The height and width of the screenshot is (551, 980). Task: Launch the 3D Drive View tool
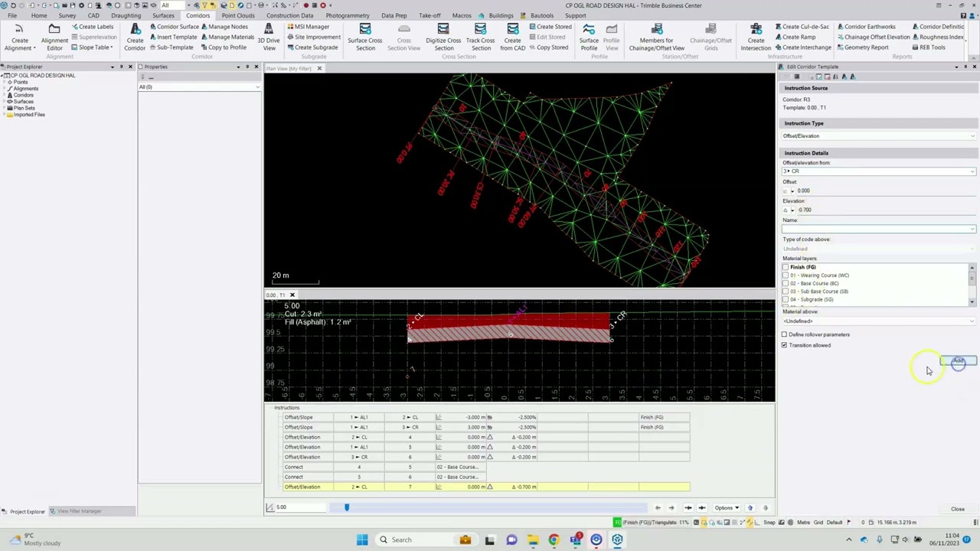click(269, 37)
